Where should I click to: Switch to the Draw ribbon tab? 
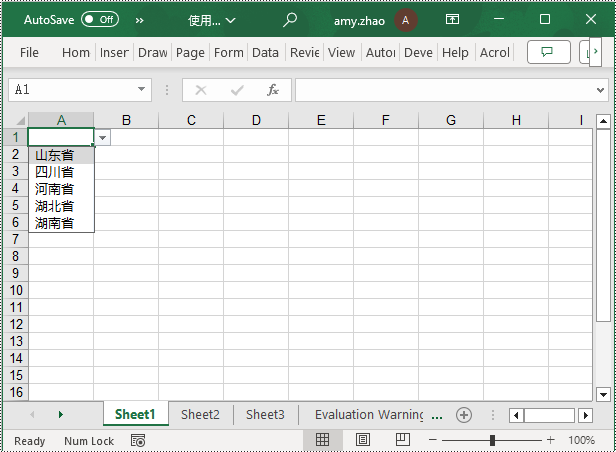tap(152, 53)
